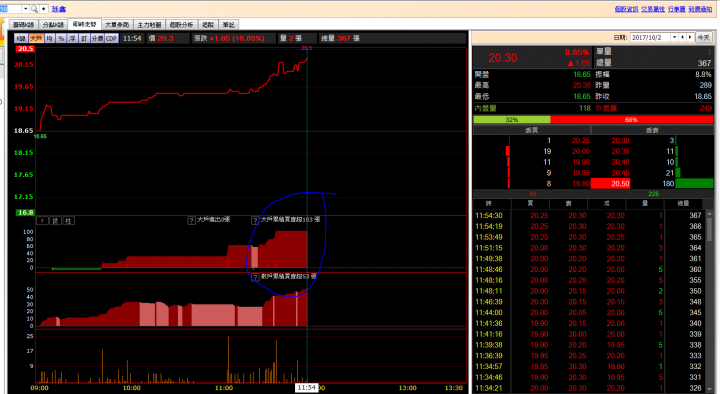This screenshot has height=394, width=720.
Task: Click the green 32% inner volume segment
Action: click(512, 119)
